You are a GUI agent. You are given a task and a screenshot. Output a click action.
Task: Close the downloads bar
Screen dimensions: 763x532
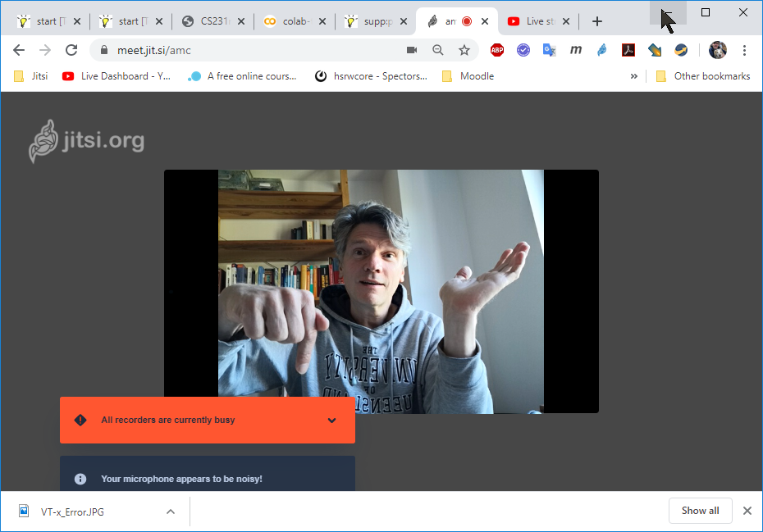point(747,511)
